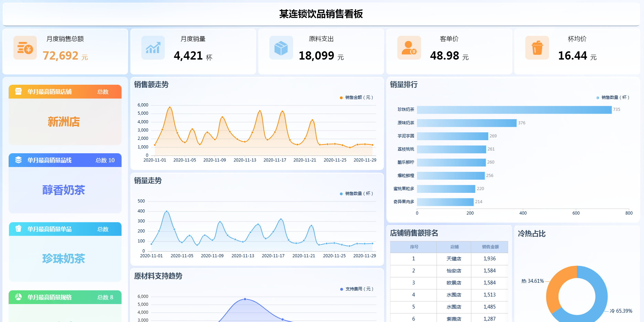Click the 珍珠奶茶 bar showing 735
The width and height of the screenshot is (644, 322).
point(514,110)
